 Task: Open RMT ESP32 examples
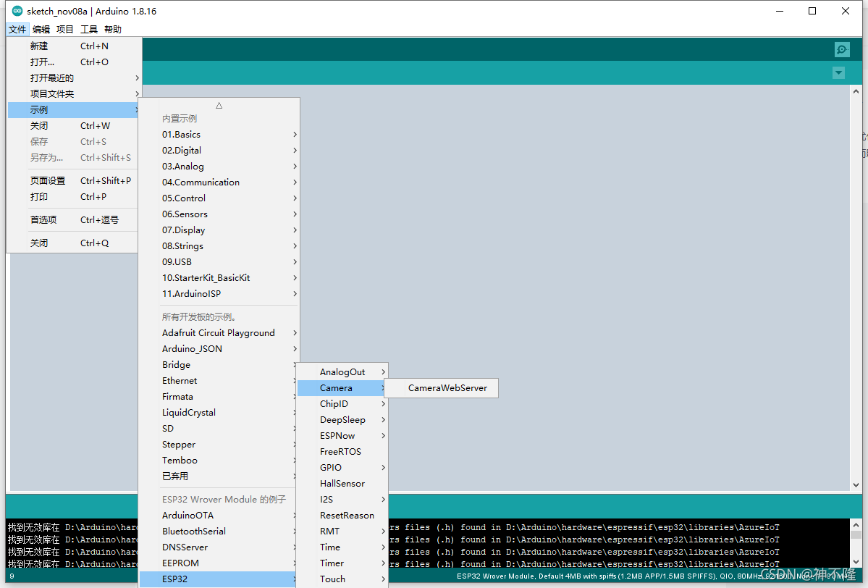pyautogui.click(x=342, y=531)
